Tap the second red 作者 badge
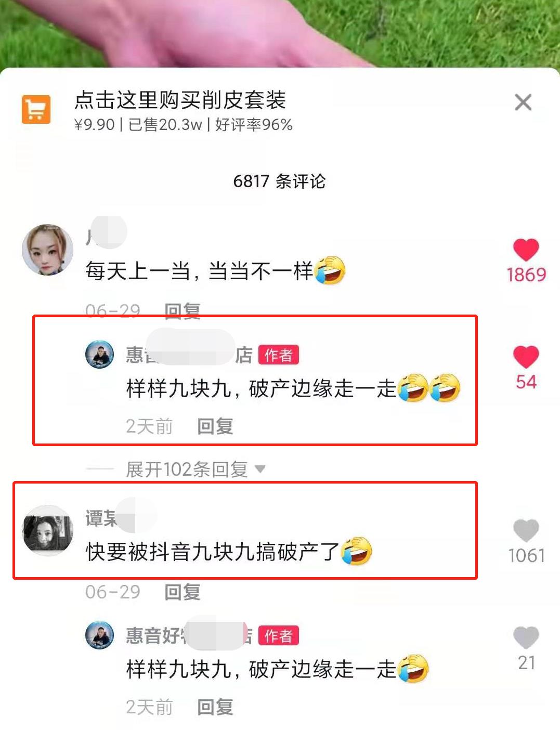 click(278, 635)
